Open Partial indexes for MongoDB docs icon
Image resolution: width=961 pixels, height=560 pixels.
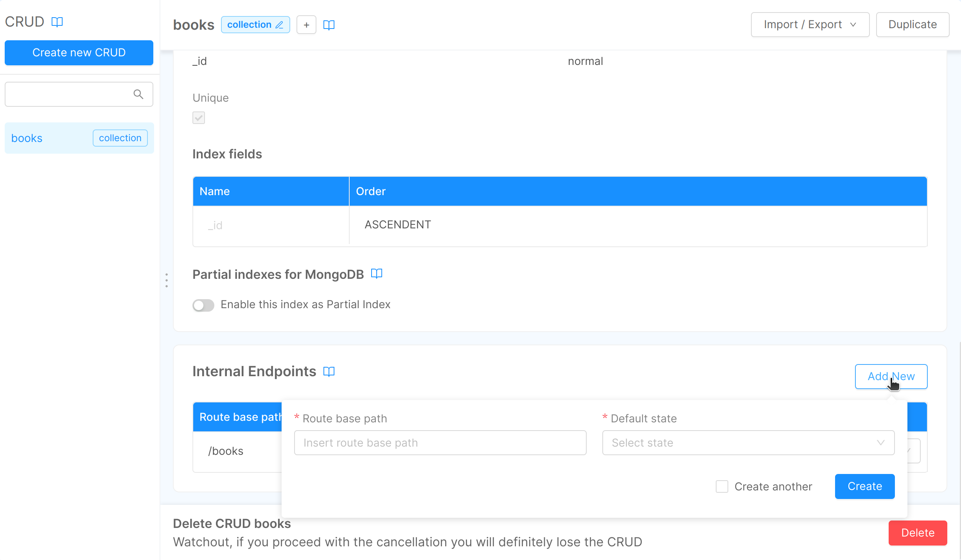tap(376, 274)
